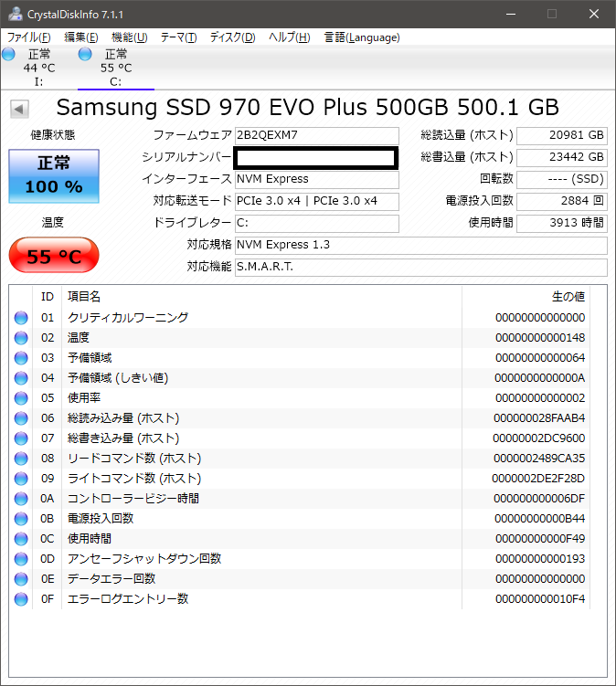
Task: Select raw value 000000000006DF
Action: pyautogui.click(x=539, y=499)
